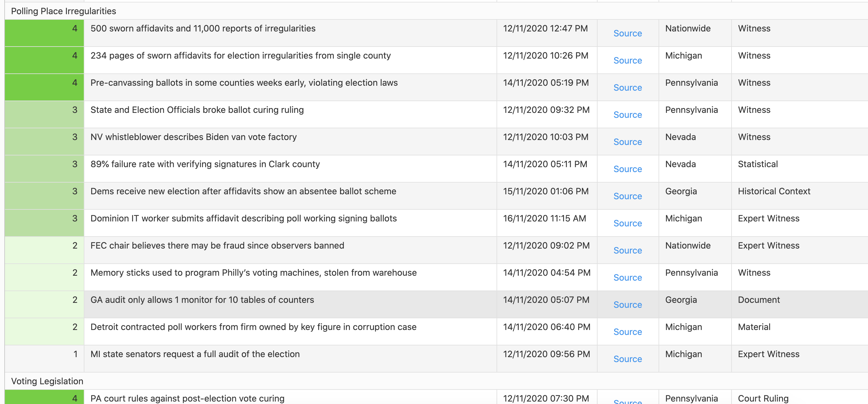Open Source link for Dems receive new election row

pos(627,196)
